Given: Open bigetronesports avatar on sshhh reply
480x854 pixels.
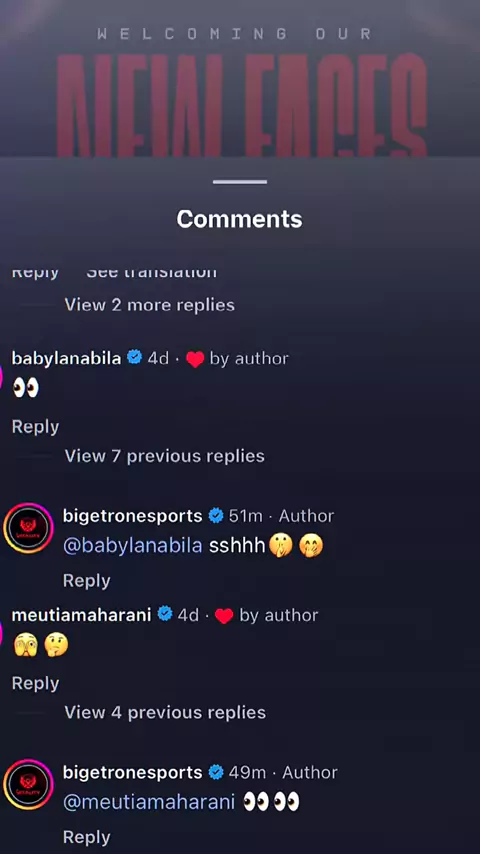Looking at the screenshot, I should click(x=28, y=528).
